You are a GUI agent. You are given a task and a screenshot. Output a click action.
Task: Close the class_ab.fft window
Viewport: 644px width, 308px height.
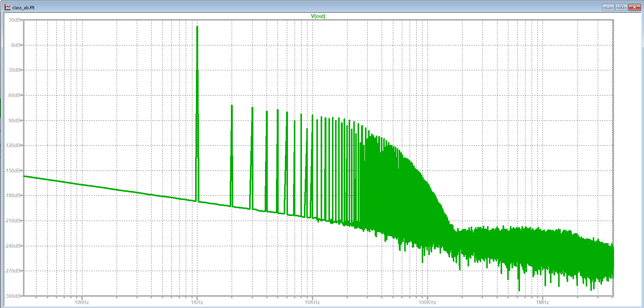click(634, 7)
